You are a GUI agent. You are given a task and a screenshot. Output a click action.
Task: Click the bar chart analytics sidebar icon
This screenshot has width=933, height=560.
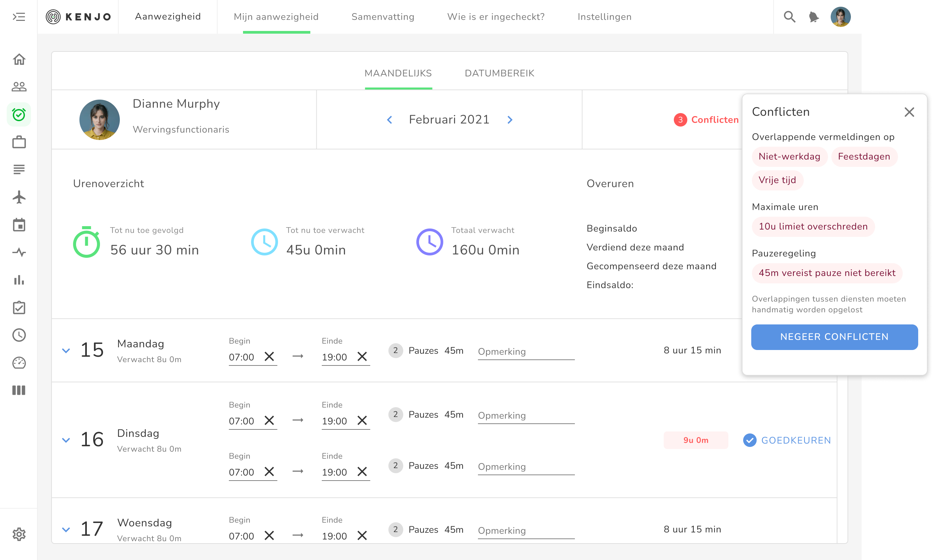(x=19, y=280)
